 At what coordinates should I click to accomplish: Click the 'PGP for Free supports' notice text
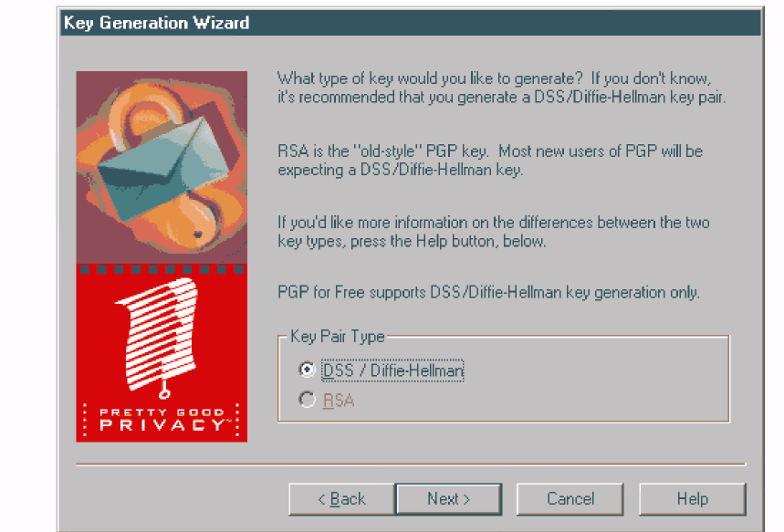488,292
